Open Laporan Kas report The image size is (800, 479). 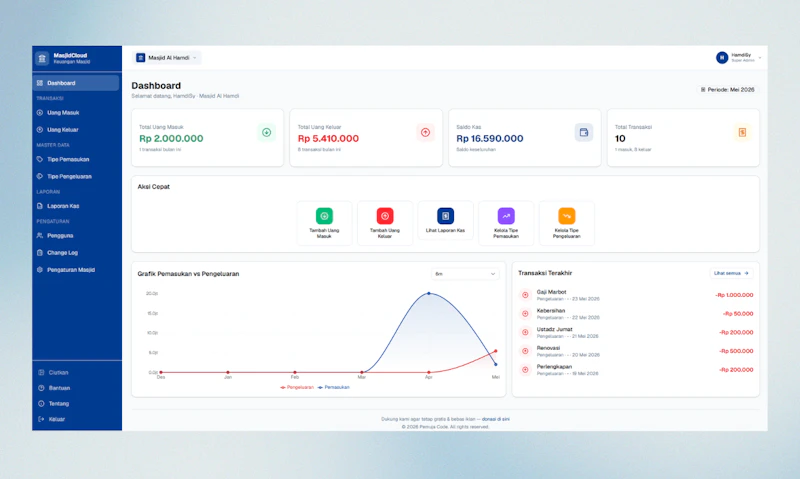click(76, 206)
